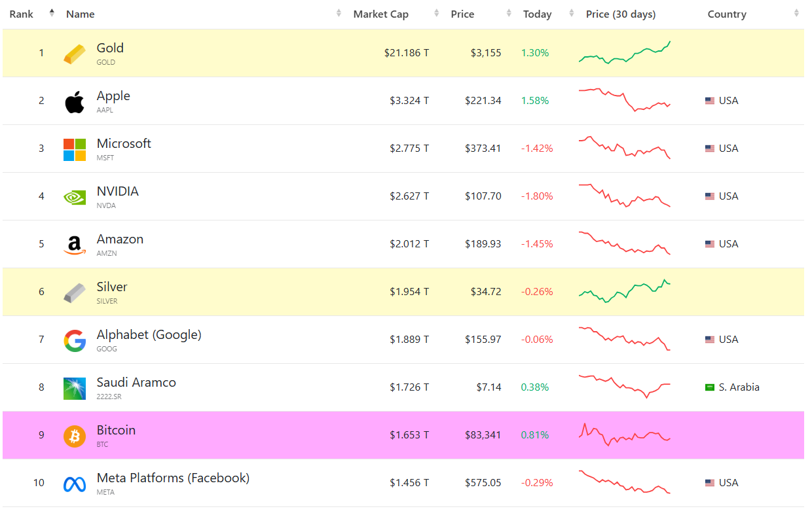The width and height of the screenshot is (812, 513).
Task: Open the Silver asset link
Action: [x=112, y=287]
